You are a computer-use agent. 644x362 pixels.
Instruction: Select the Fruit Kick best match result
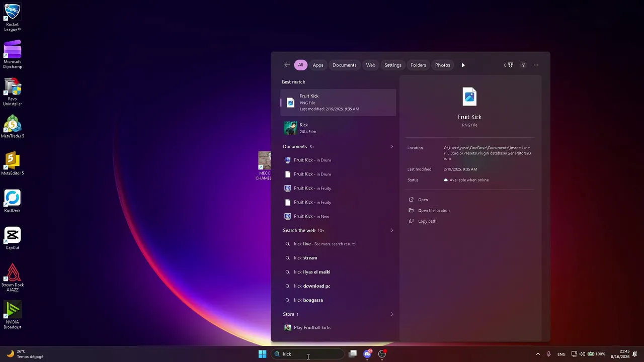(x=338, y=103)
